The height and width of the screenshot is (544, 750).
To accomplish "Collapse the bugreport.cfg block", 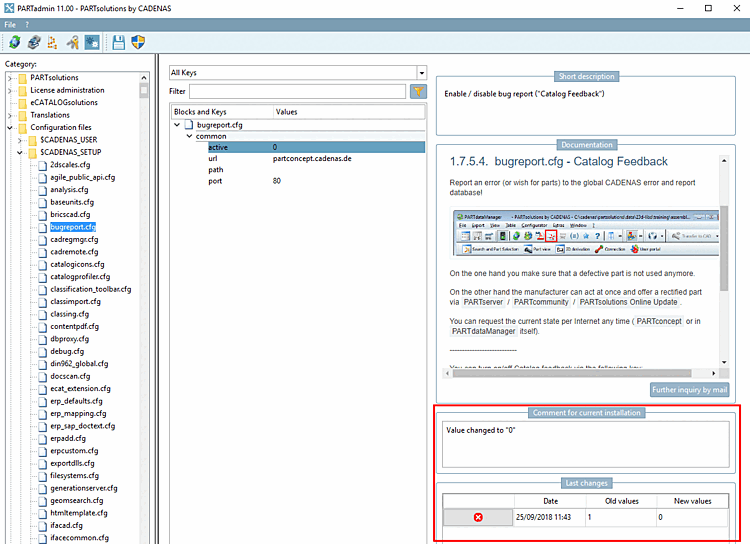I will point(177,125).
